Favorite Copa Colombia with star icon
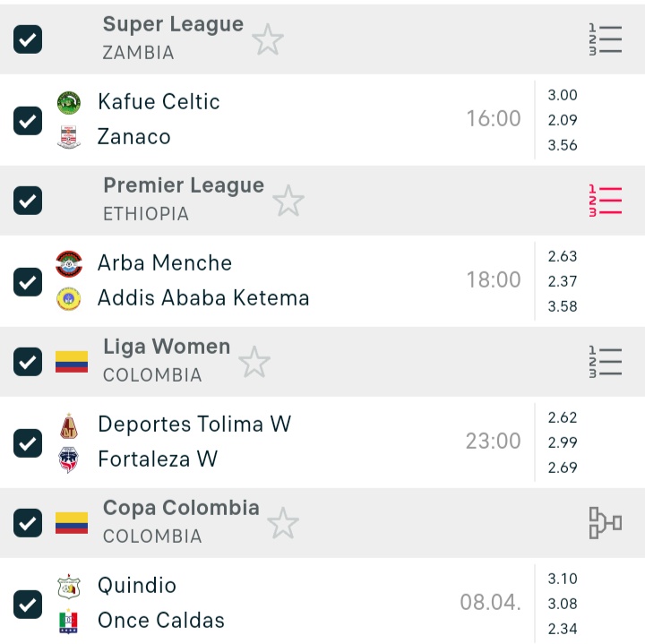The image size is (645, 644). pyautogui.click(x=282, y=524)
